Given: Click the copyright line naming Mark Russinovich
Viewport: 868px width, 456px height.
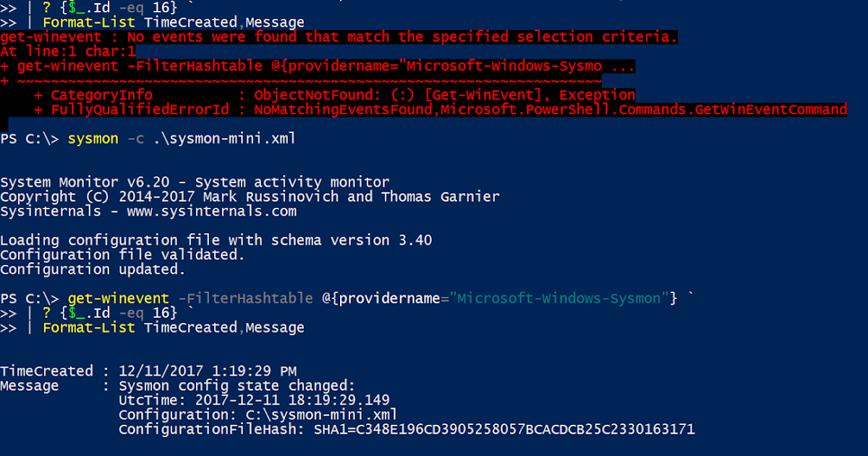Looking at the screenshot, I should (x=250, y=197).
